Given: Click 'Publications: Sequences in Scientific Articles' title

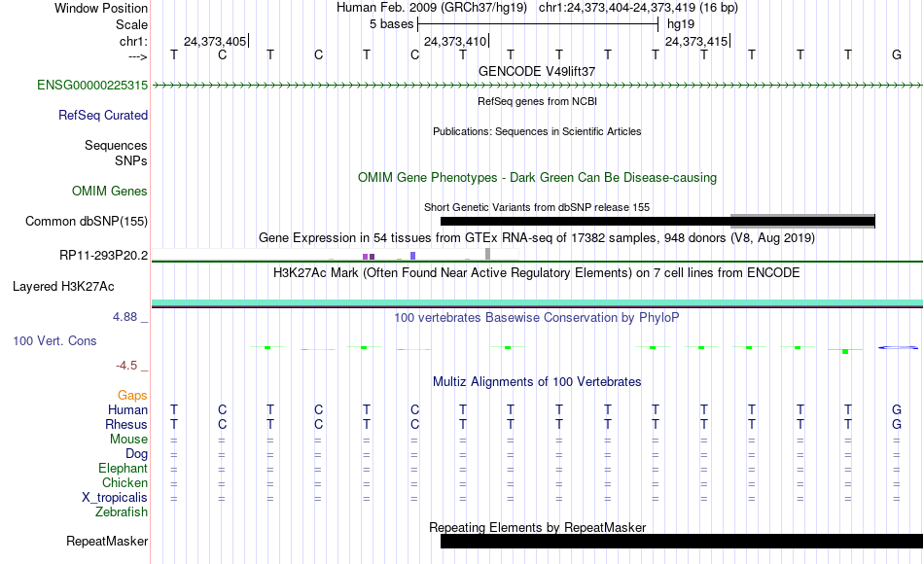Looking at the screenshot, I should [537, 131].
